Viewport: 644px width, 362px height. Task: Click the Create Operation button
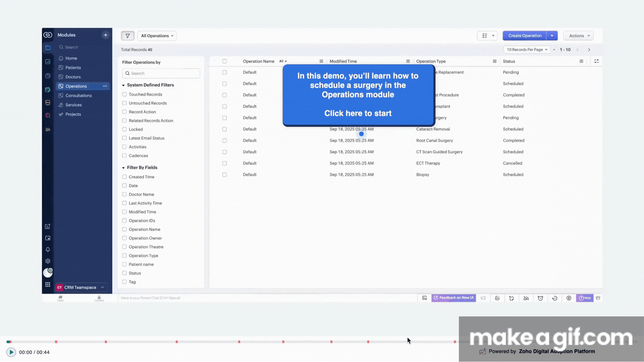coord(525,36)
